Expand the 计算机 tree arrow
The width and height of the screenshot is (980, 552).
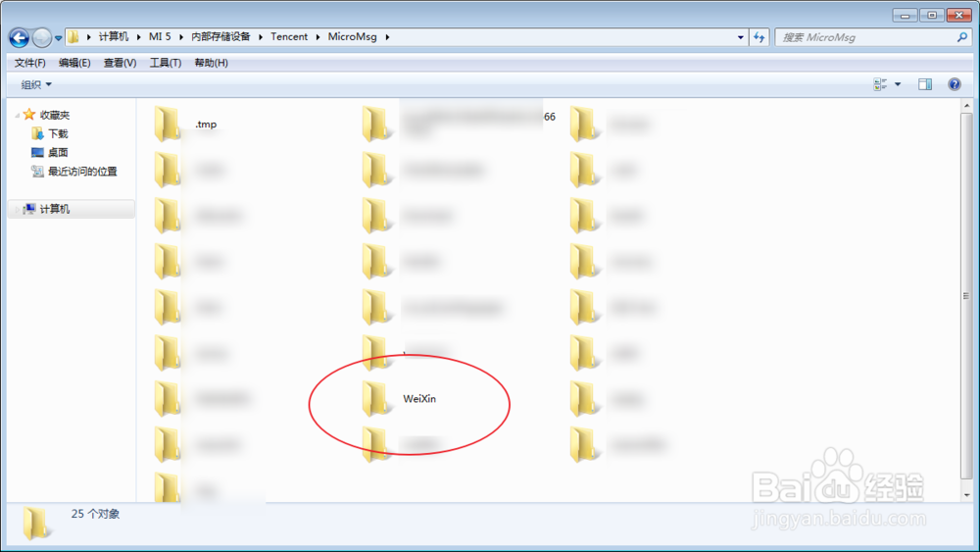[17, 210]
